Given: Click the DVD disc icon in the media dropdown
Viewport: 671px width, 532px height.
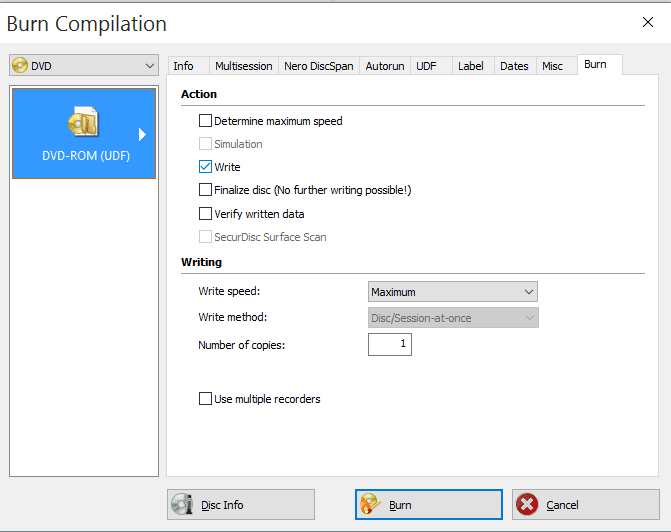Looking at the screenshot, I should pos(20,65).
